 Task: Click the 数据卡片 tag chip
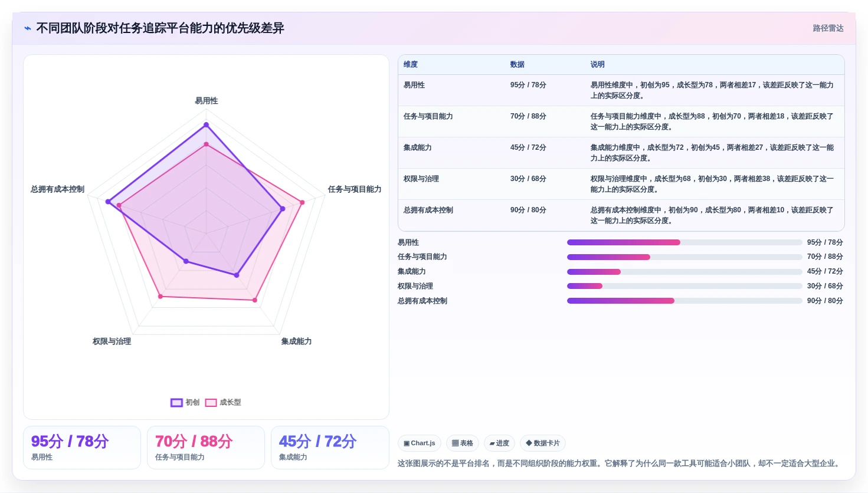543,443
